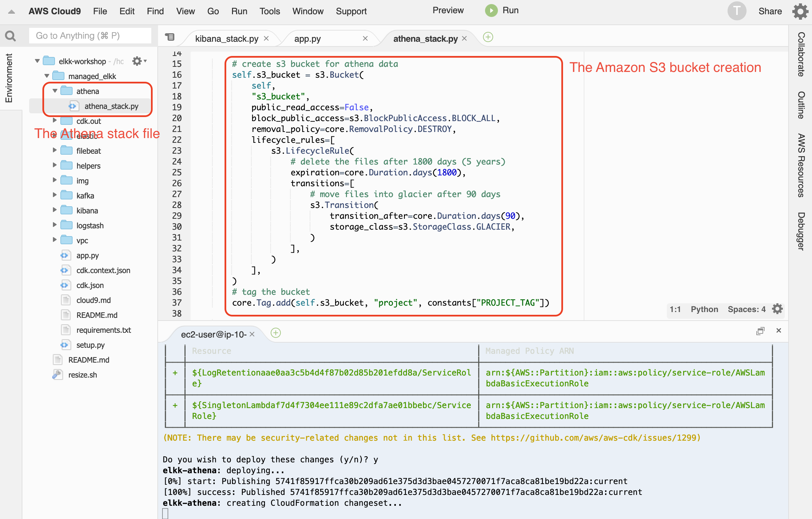The width and height of the screenshot is (812, 519).
Task: Open the preferences gear icon at top right
Action: tap(800, 11)
